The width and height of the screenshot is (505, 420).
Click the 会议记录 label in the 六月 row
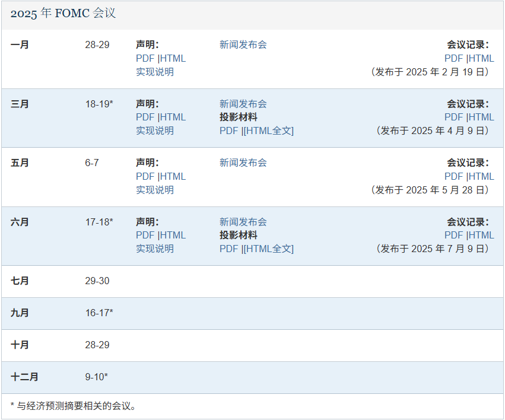pos(468,222)
